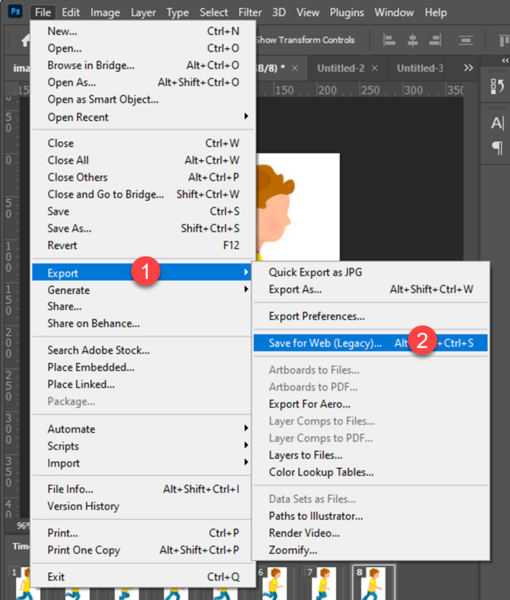
Task: Choose Open as Smart Object...
Action: coord(143,99)
